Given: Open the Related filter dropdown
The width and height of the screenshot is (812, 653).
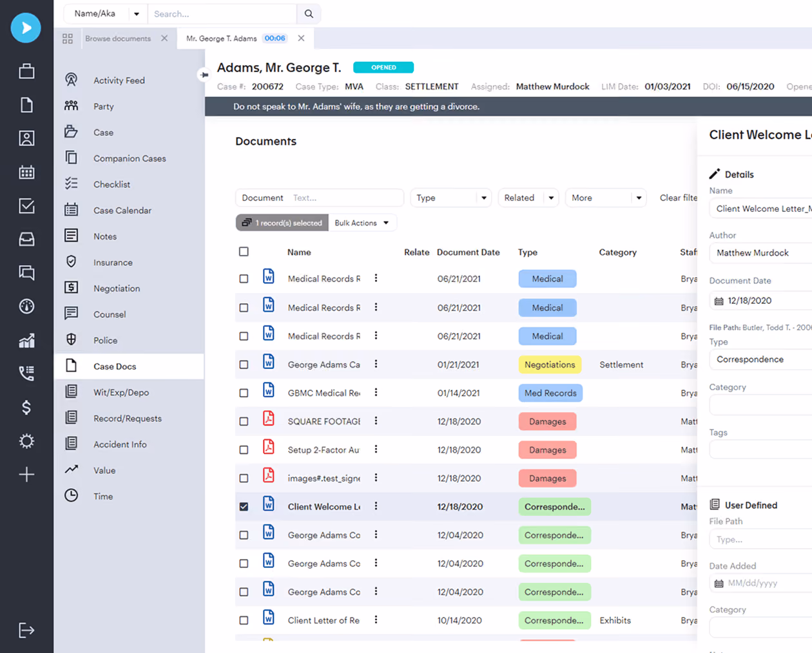Looking at the screenshot, I should coord(528,198).
